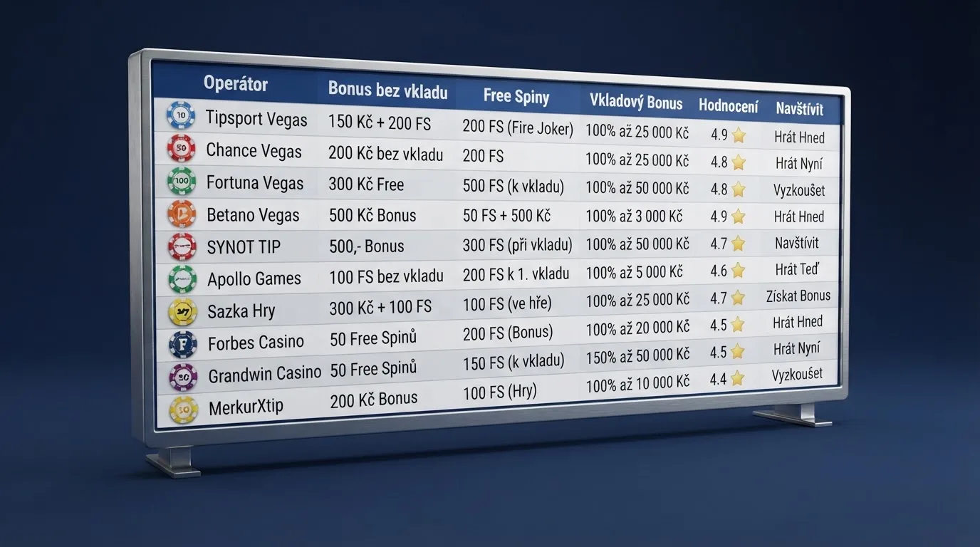Click the "100% až 3 000 Kč" cell
Viewport: 980px width, 547px height.
[634, 216]
